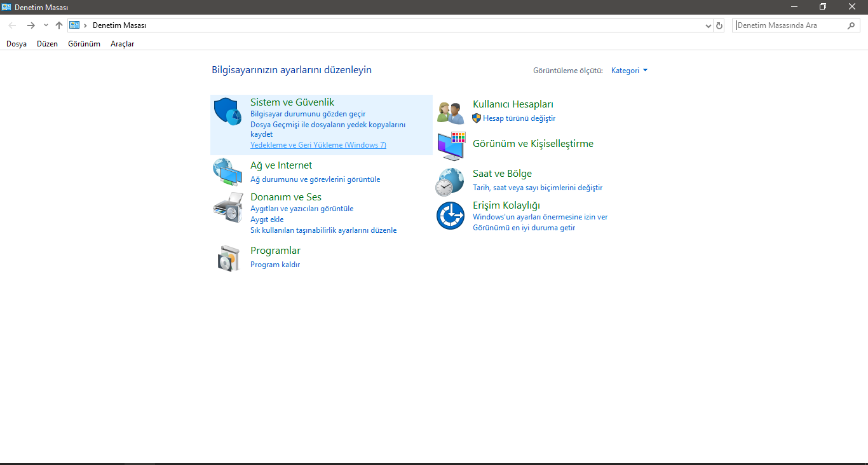Open Saat ve Bölge category heading
The height and width of the screenshot is (465, 868).
pyautogui.click(x=502, y=174)
